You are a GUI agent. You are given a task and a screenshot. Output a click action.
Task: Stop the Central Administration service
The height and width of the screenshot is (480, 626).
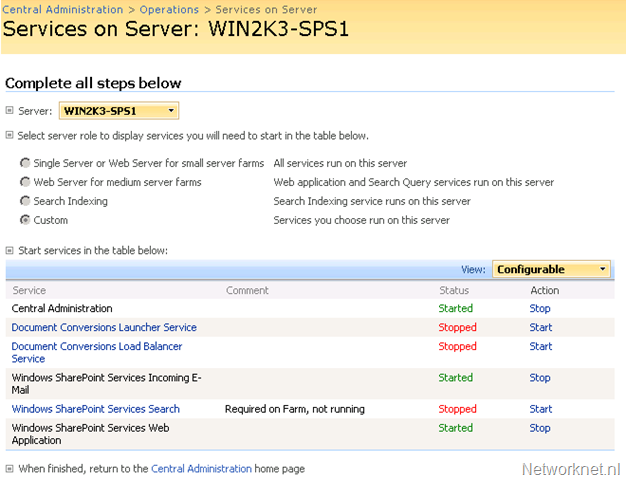point(540,308)
